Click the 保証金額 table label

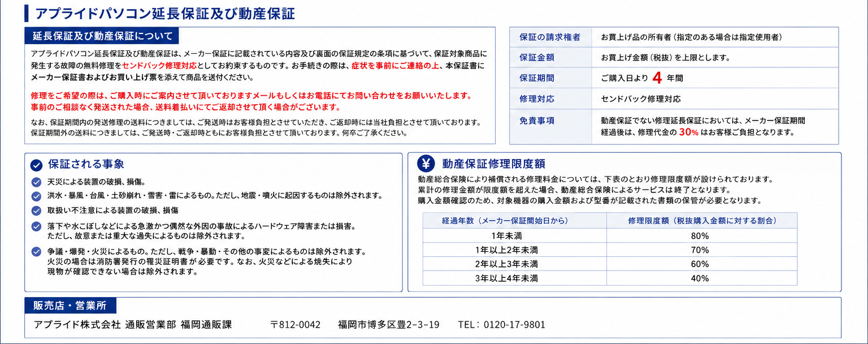[x=536, y=57]
